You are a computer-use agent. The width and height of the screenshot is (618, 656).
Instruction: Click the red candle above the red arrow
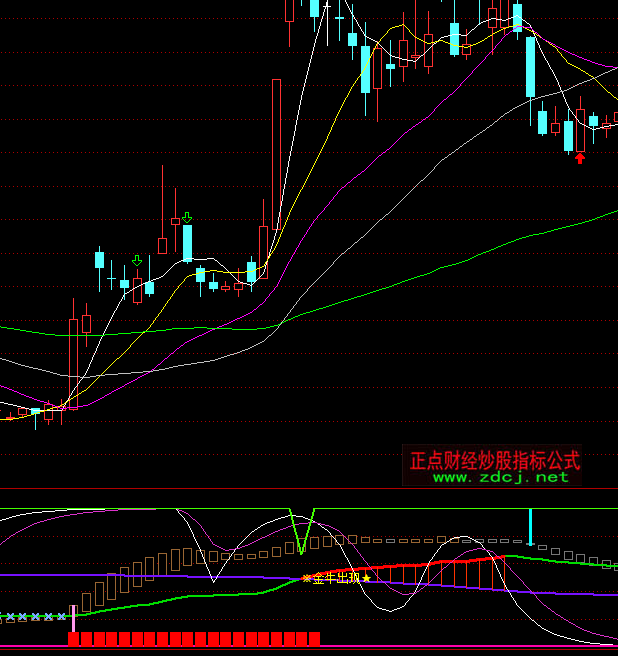580,130
